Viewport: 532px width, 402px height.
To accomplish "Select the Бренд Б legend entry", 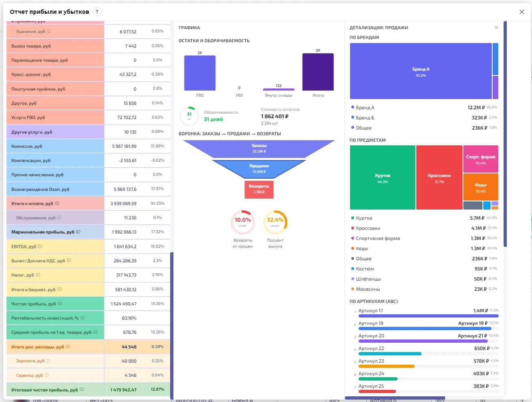I will click(x=424, y=118).
